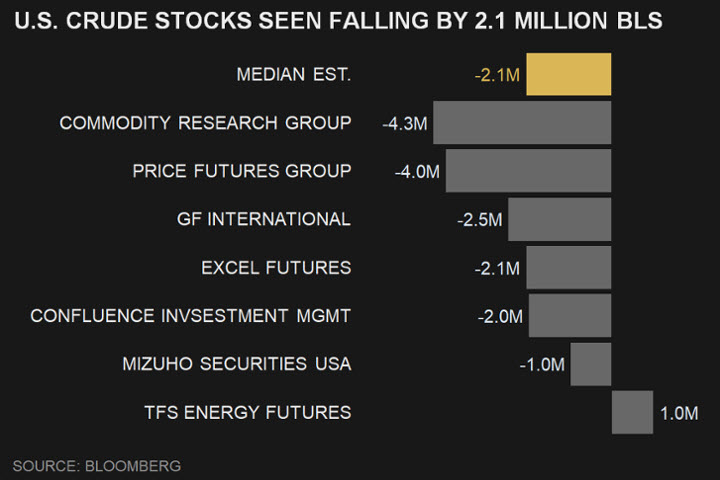Screen dimensions: 720x480
Task: Click the gold -2.1M median value
Action: pyautogui.click(x=497, y=76)
